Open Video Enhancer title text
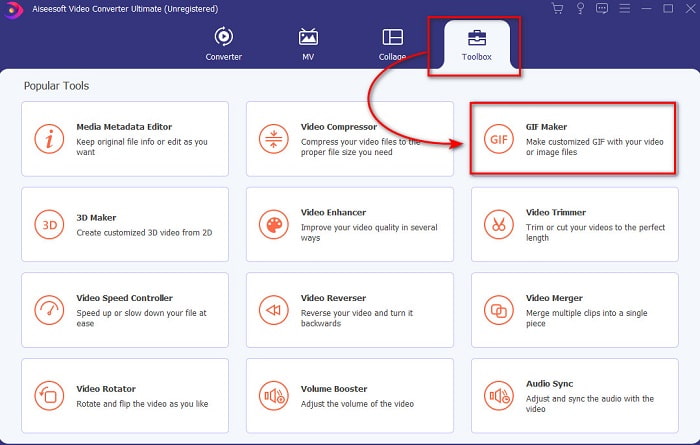The image size is (700, 445). coord(333,212)
